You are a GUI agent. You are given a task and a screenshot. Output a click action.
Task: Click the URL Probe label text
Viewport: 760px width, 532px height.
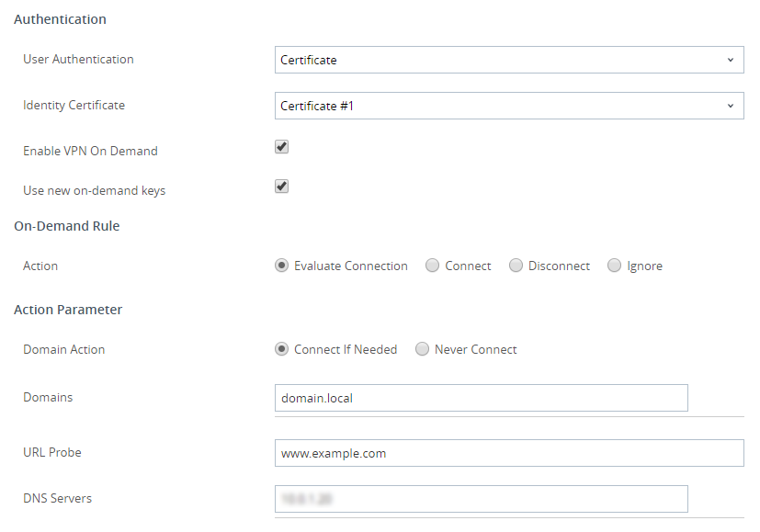(x=52, y=452)
